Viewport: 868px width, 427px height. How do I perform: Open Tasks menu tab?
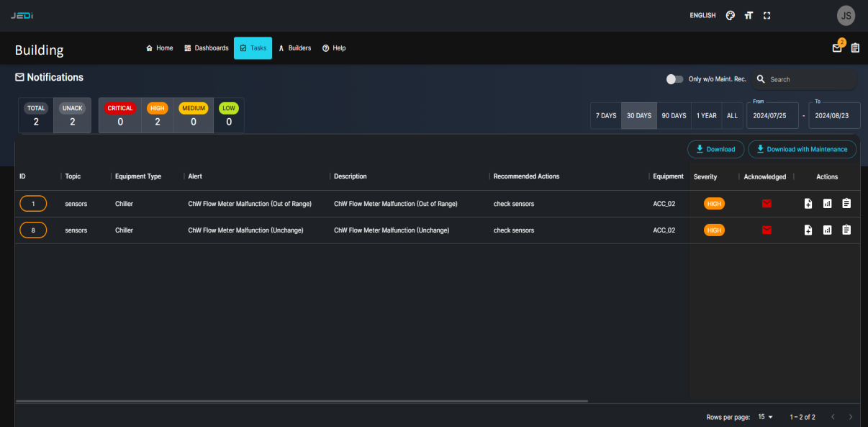(x=253, y=48)
